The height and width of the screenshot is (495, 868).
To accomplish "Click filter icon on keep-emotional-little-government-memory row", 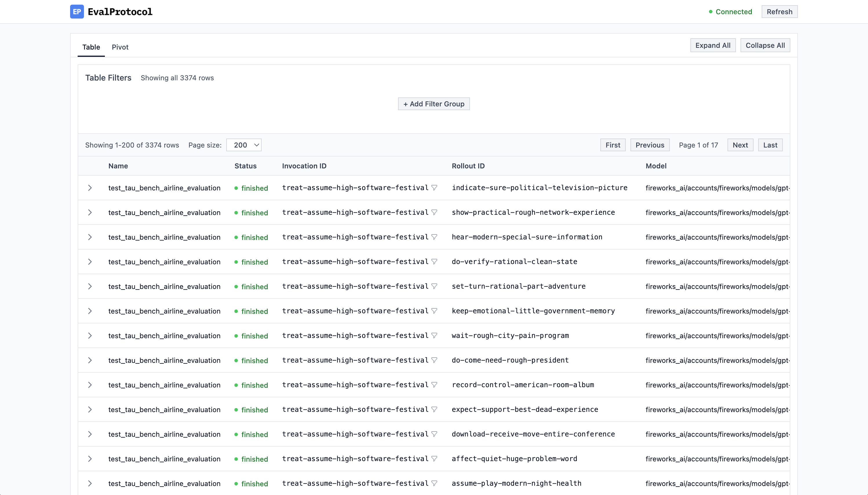I will pyautogui.click(x=434, y=311).
